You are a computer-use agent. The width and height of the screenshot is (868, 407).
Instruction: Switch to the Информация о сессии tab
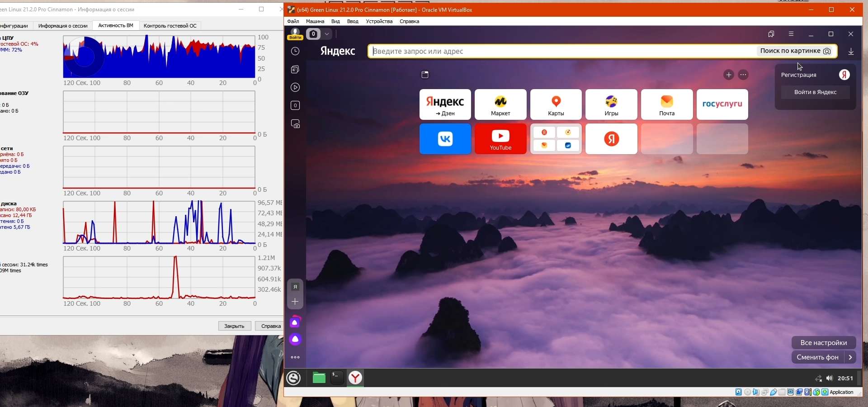63,26
